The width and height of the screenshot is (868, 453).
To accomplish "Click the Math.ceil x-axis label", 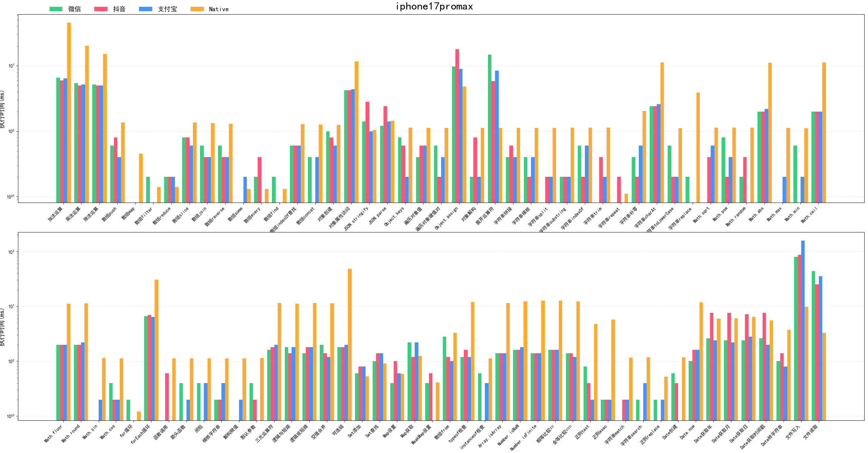I will point(809,215).
